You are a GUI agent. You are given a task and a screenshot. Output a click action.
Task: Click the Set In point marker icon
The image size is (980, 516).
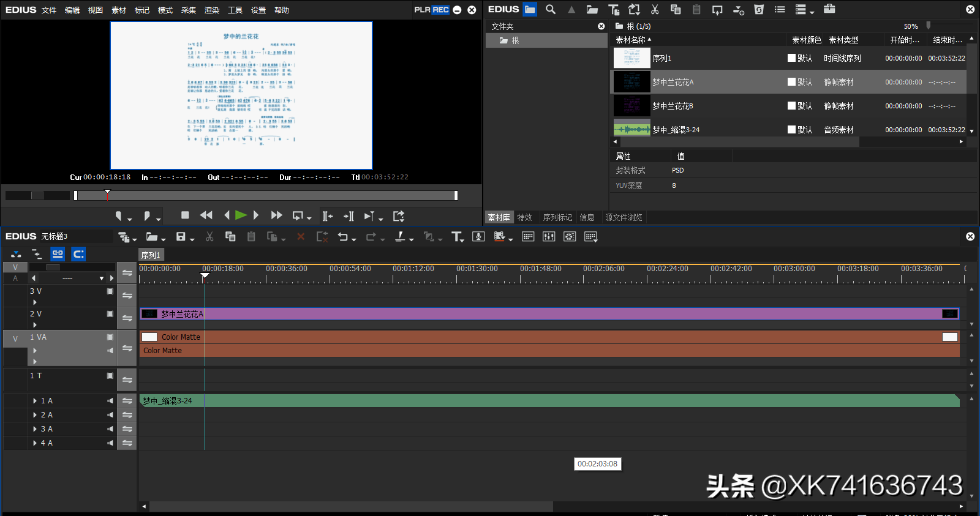point(119,215)
